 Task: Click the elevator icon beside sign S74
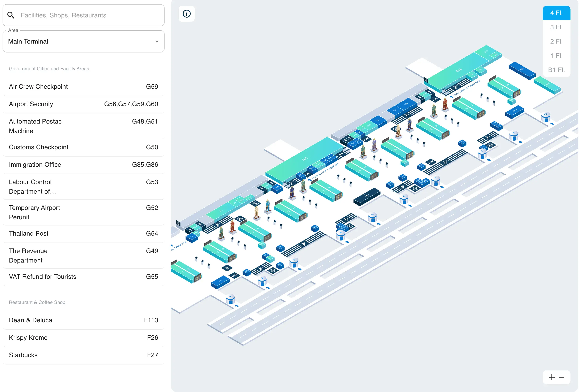click(273, 270)
